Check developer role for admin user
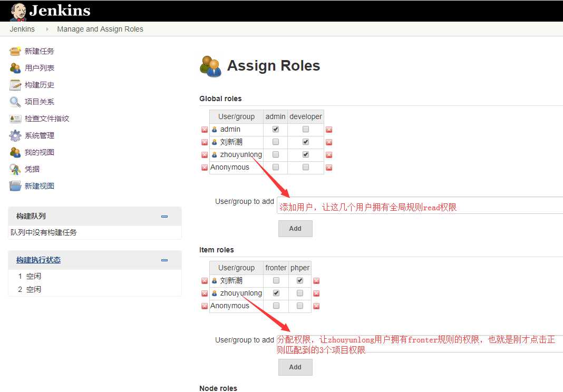Viewport: 563px width, 392px height. click(x=306, y=129)
